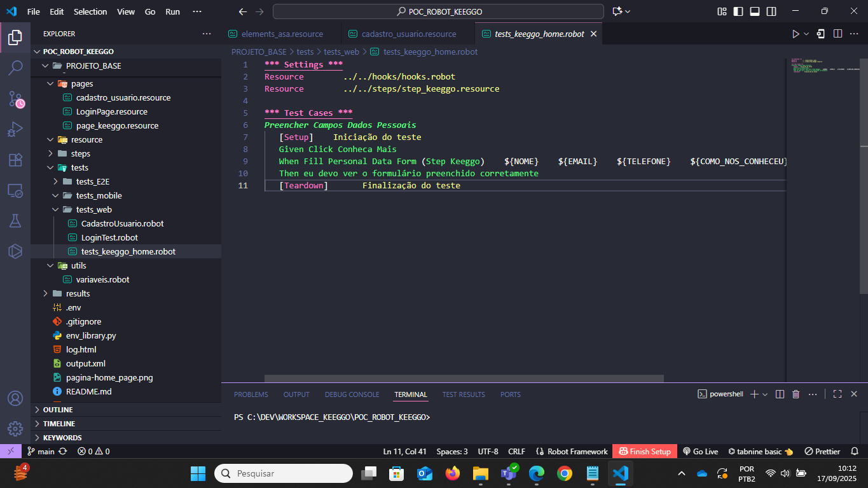This screenshot has height=488, width=868.
Task: Open the Run and Debug view icon
Action: tap(15, 129)
